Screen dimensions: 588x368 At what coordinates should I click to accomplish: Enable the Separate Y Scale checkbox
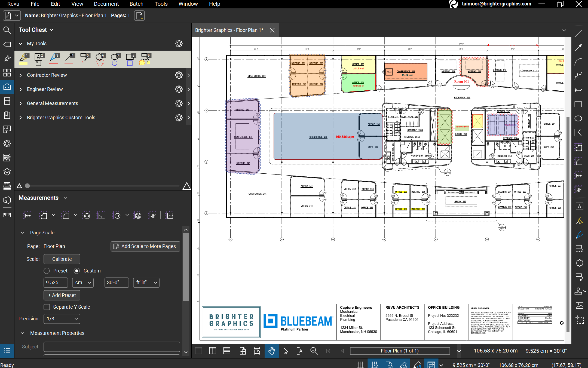(x=47, y=307)
